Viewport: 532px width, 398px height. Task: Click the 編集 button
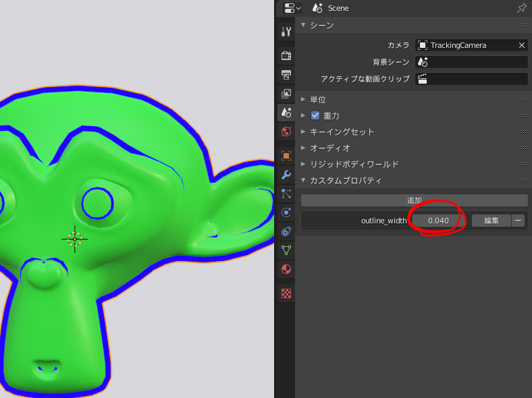coord(491,221)
